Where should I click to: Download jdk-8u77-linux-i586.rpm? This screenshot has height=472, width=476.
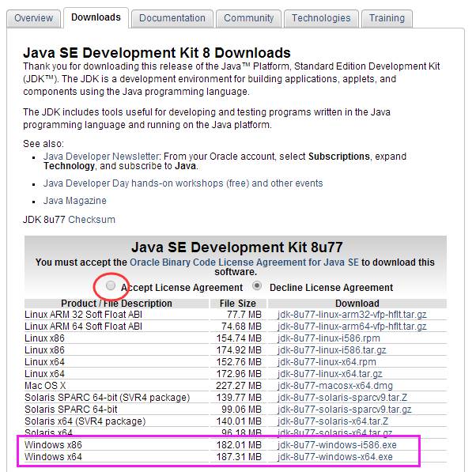(328, 338)
